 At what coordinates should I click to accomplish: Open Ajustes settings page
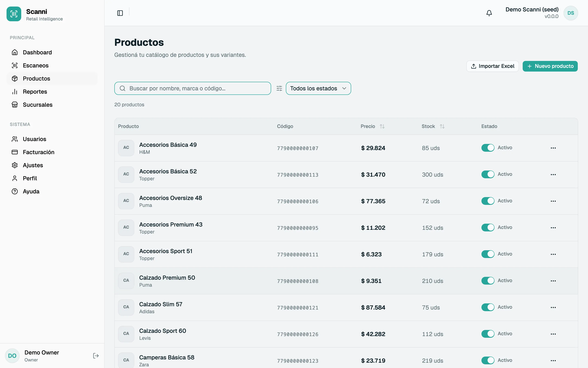point(52,165)
